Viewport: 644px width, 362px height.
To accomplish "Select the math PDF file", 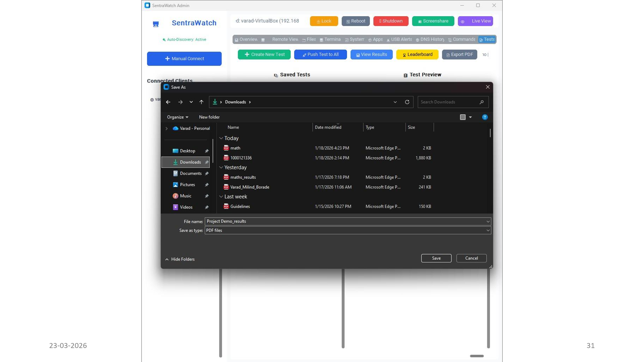I will (x=235, y=148).
